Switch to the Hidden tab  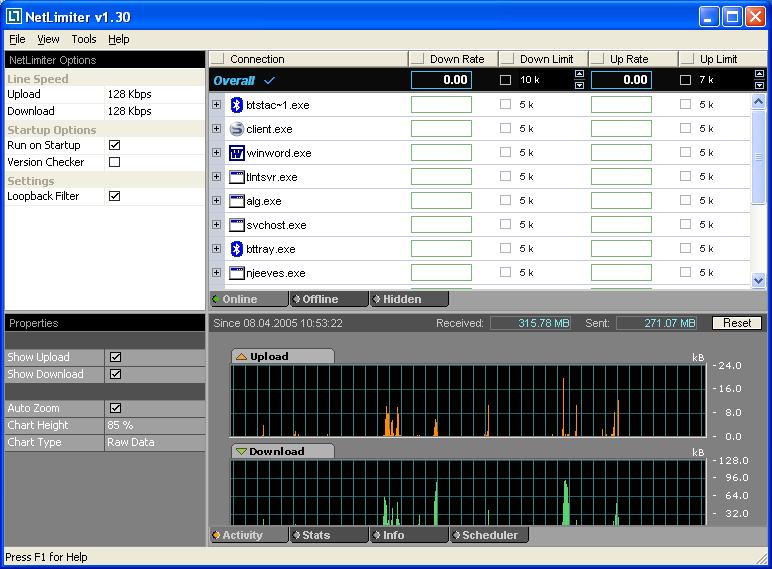point(410,299)
